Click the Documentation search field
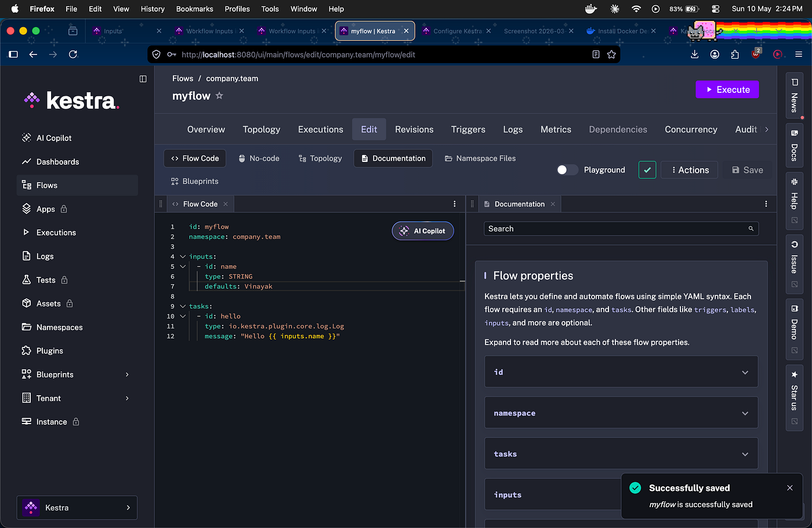Screen dimensions: 812x528 [x=621, y=229]
